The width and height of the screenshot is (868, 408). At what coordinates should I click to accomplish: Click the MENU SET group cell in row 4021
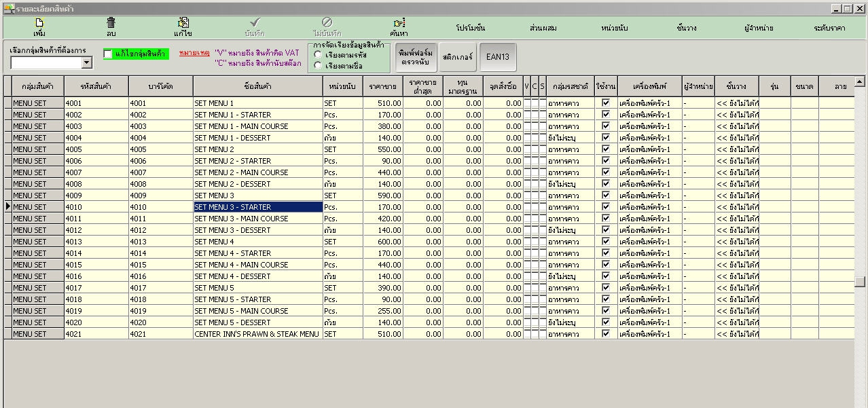click(x=38, y=334)
